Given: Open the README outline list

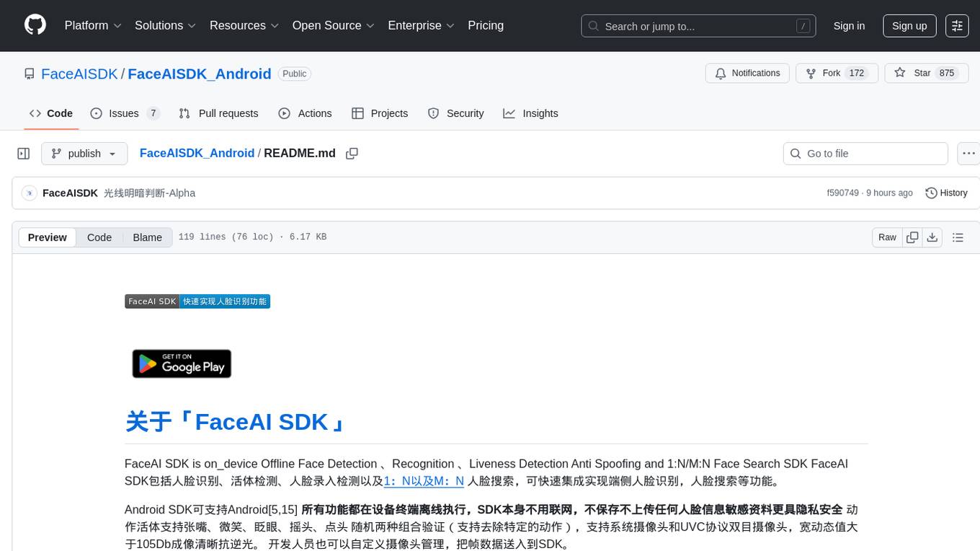Looking at the screenshot, I should click(x=958, y=237).
